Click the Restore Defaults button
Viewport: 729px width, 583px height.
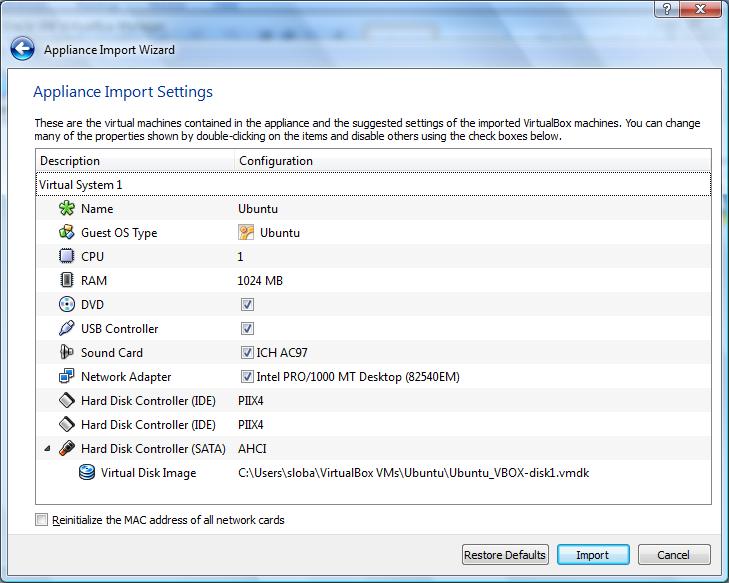point(505,555)
